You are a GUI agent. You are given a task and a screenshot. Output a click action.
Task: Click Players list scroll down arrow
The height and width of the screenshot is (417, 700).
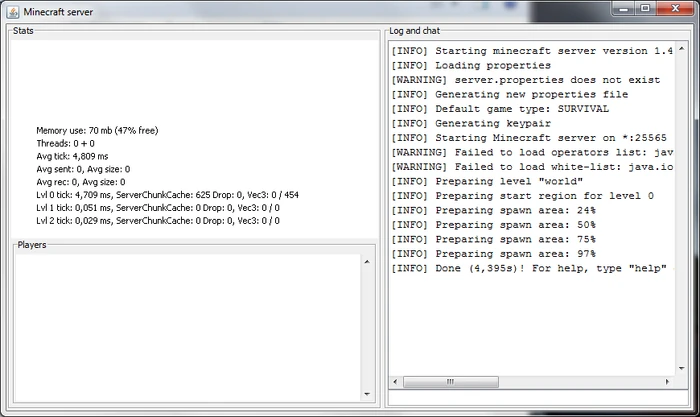pos(367,394)
